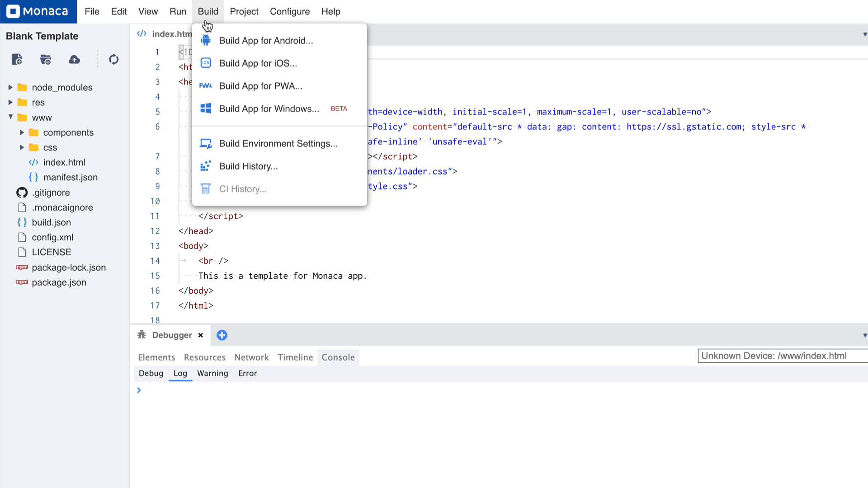Click the Build History icon
This screenshot has height=488, width=868.
pyautogui.click(x=206, y=166)
